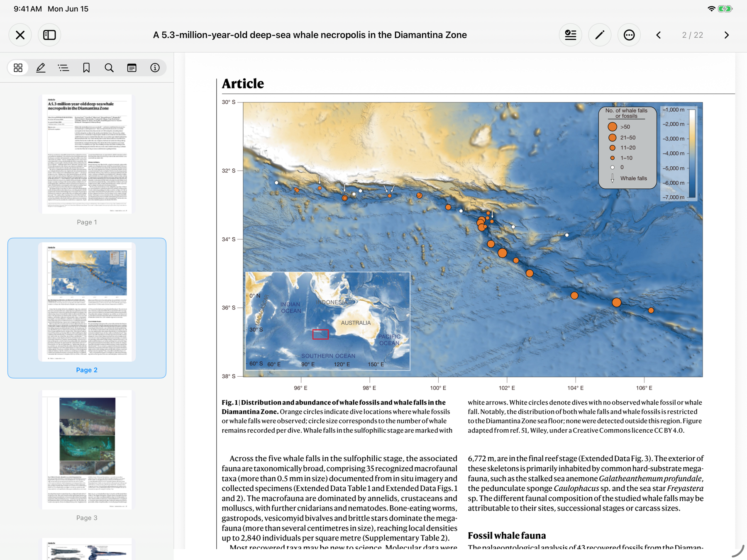Click the 'Mon Jun 15' date in status bar
Screen dimensions: 747x560
[x=68, y=9]
